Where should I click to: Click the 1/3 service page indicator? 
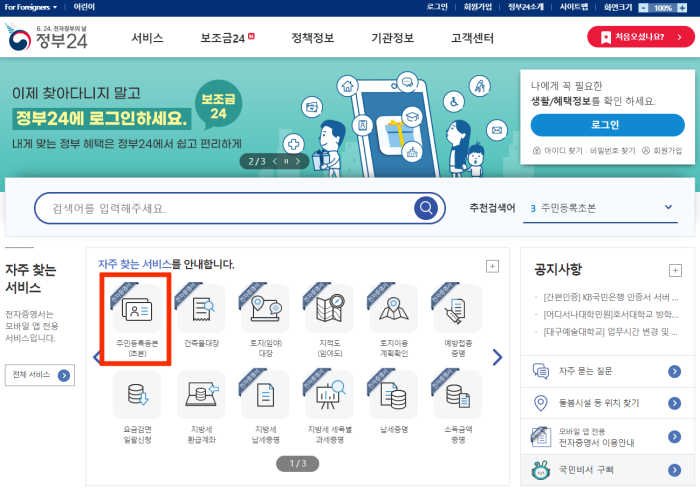coord(297,463)
